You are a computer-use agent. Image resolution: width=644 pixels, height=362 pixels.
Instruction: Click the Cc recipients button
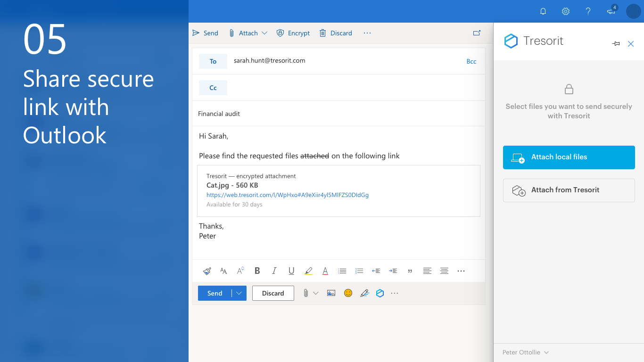pyautogui.click(x=213, y=88)
